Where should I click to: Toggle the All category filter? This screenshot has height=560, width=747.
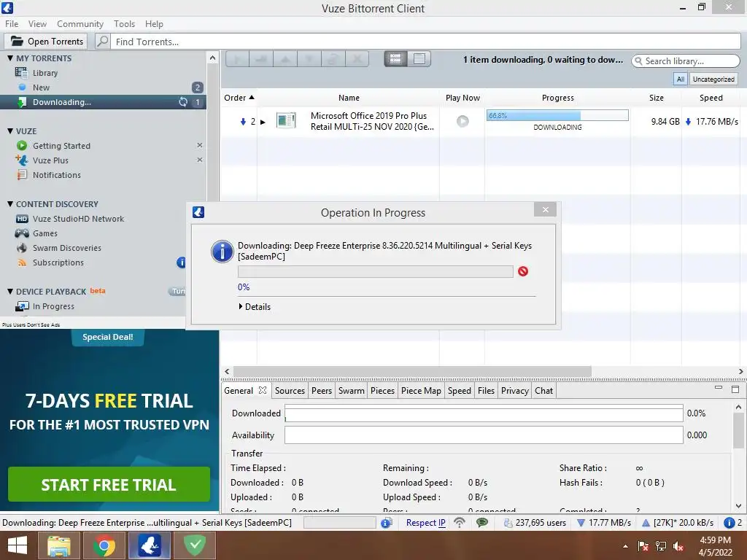click(x=681, y=79)
